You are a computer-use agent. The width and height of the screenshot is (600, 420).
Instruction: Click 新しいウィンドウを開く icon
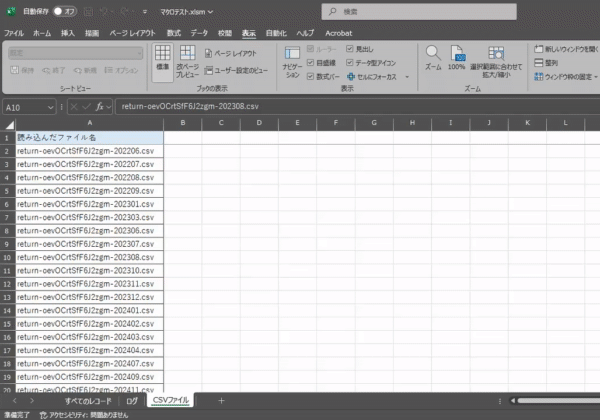coord(539,49)
